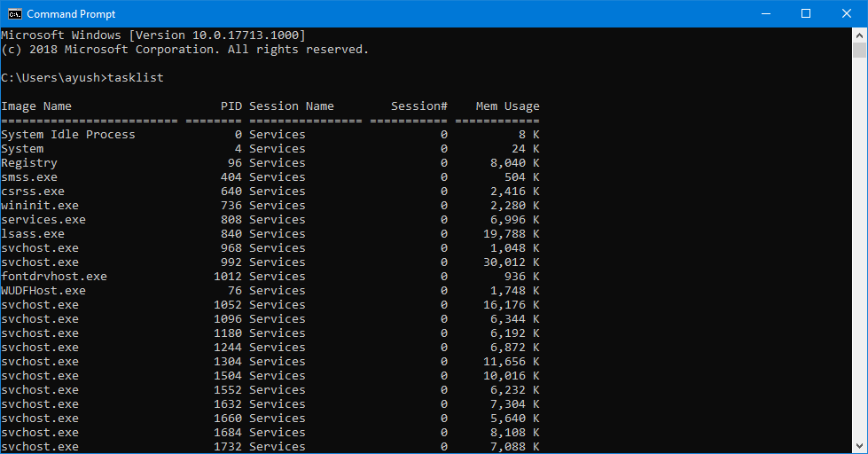Screen dimensions: 868x454
Task: Click the vertical scrollbar thumb
Action: [x=859, y=50]
